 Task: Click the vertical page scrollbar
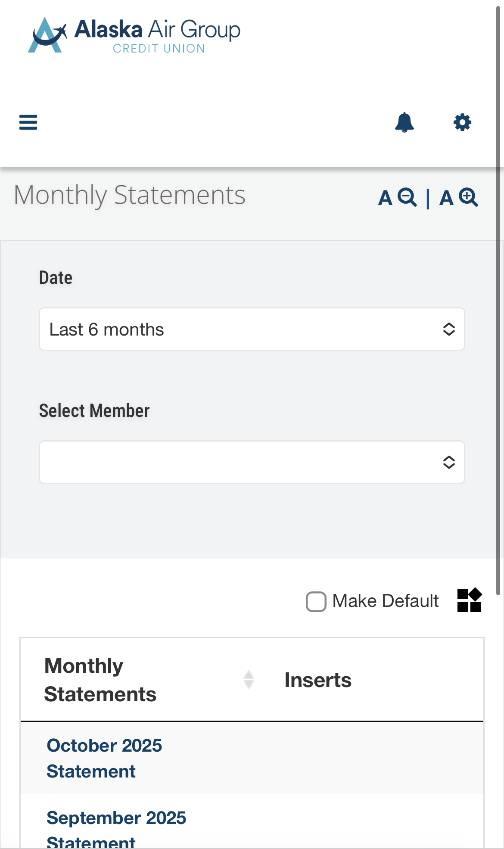499,302
